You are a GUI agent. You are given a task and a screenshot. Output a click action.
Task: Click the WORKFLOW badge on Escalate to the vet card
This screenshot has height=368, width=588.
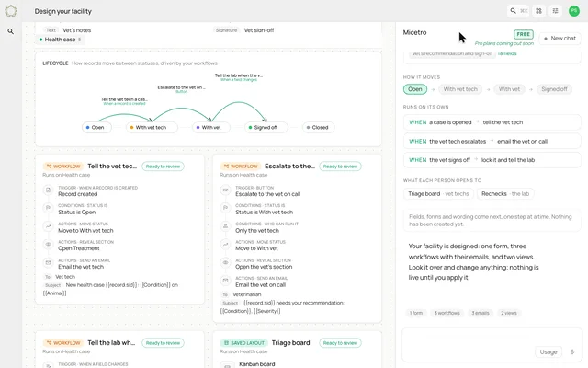click(x=241, y=167)
